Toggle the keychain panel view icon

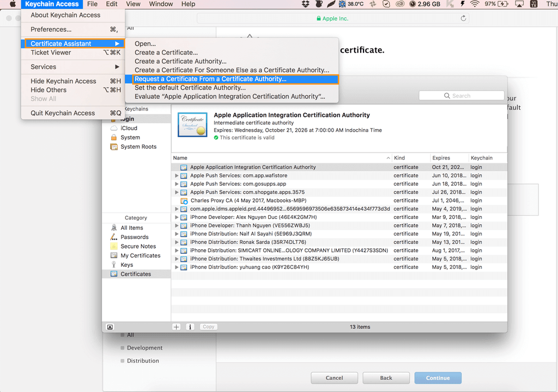110,327
